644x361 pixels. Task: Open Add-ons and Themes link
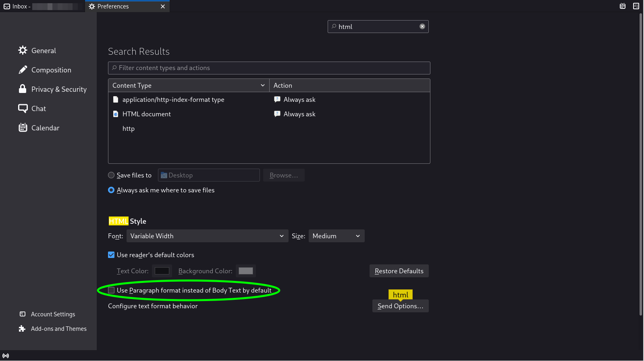[59, 328]
